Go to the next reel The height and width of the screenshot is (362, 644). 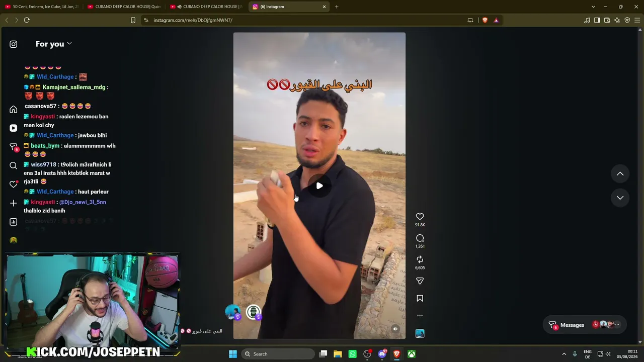point(620,198)
